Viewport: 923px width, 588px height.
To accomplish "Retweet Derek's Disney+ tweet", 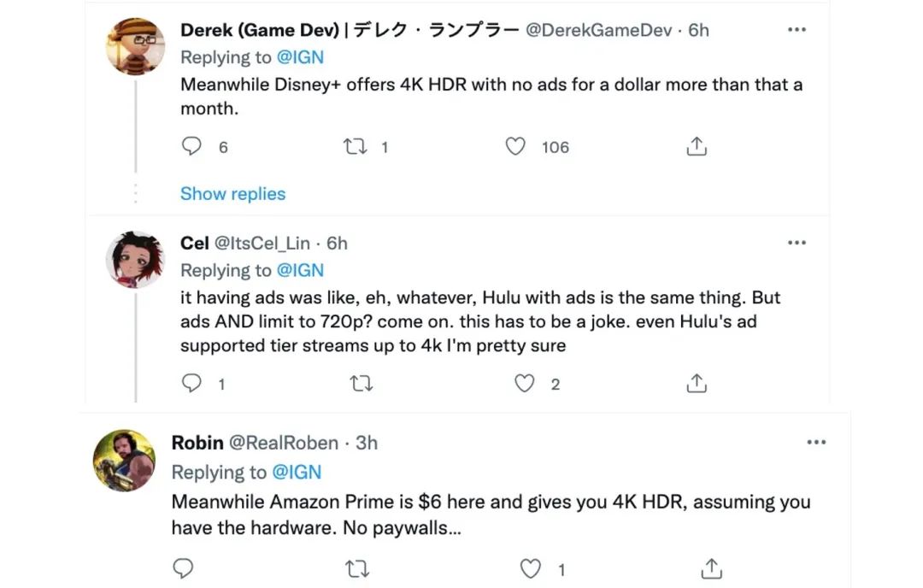I will tap(354, 147).
